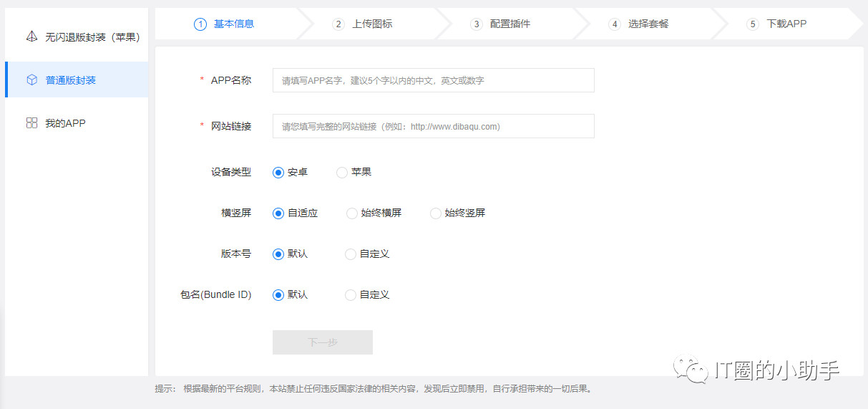Click the step 2 circle number icon

pyautogui.click(x=338, y=24)
